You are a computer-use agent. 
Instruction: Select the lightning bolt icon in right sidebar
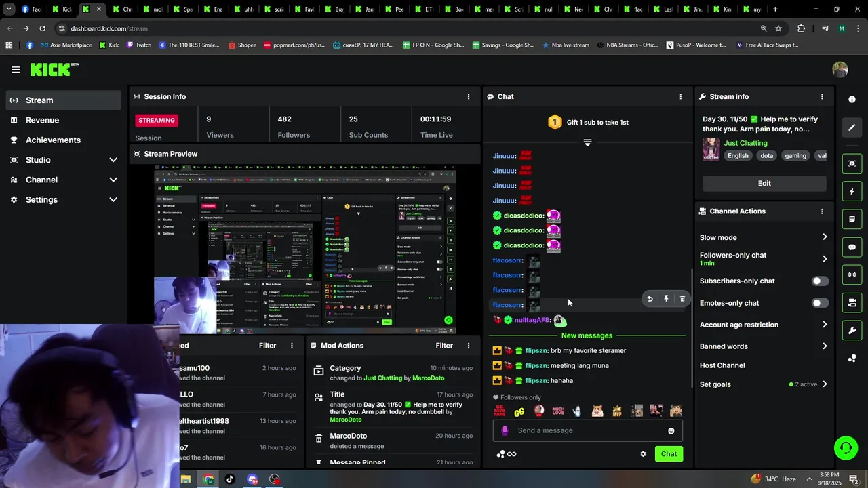852,192
